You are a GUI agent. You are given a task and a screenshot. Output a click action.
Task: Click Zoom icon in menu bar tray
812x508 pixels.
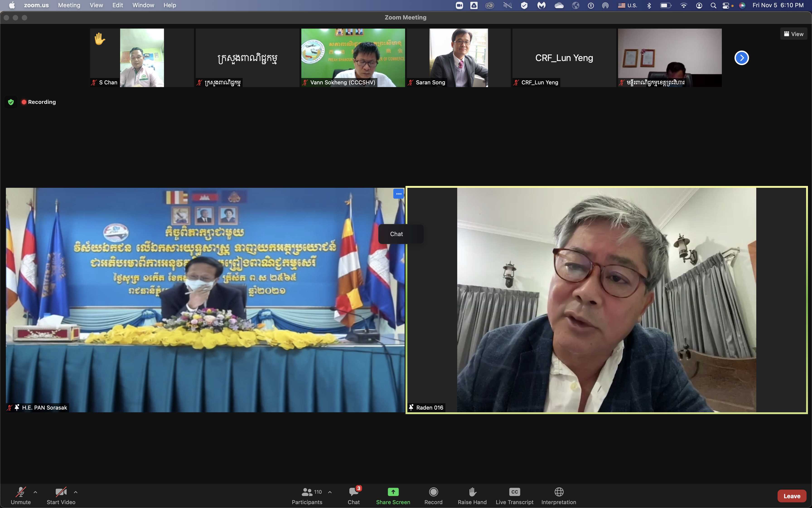[459, 5]
